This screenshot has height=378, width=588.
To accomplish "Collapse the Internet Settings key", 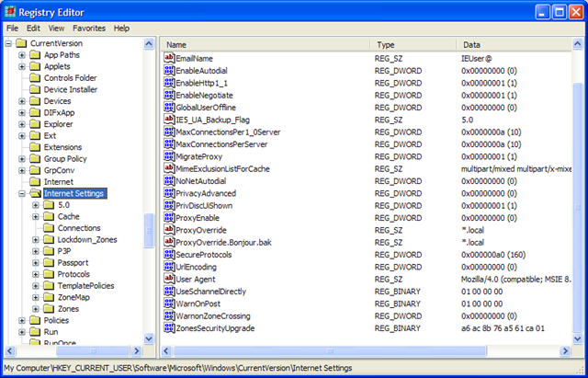I will 22,194.
